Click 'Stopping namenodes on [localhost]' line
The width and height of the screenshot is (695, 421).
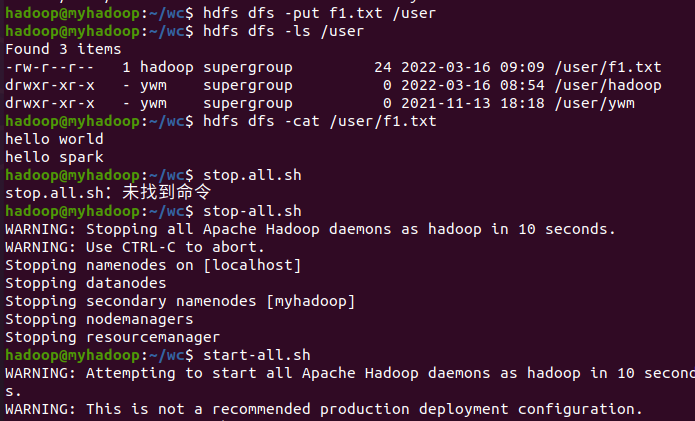152,265
